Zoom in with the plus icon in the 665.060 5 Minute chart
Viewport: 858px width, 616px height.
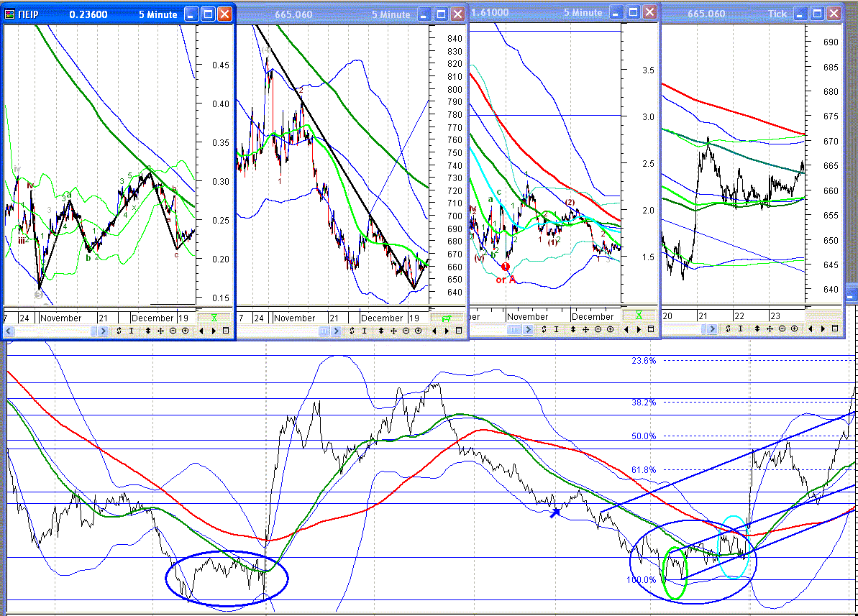[x=418, y=331]
